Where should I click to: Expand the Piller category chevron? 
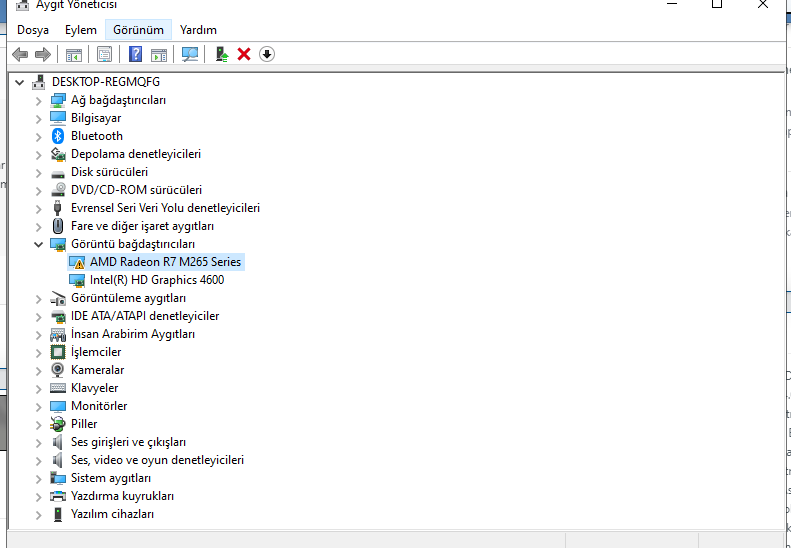(38, 424)
